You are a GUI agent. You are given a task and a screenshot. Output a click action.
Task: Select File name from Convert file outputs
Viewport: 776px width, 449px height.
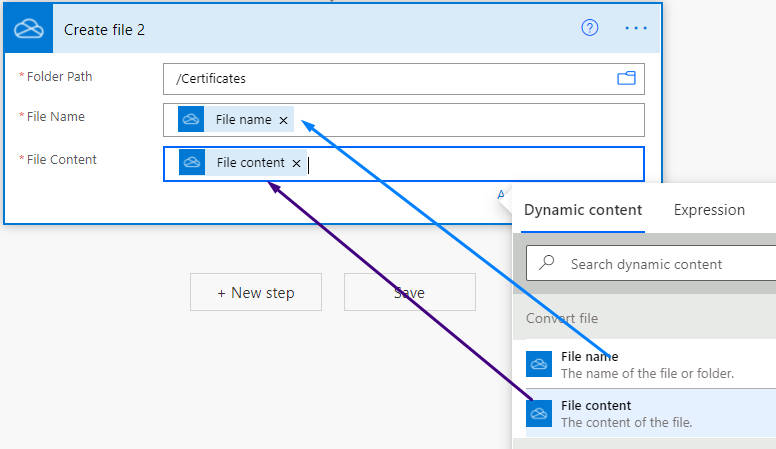(651, 364)
